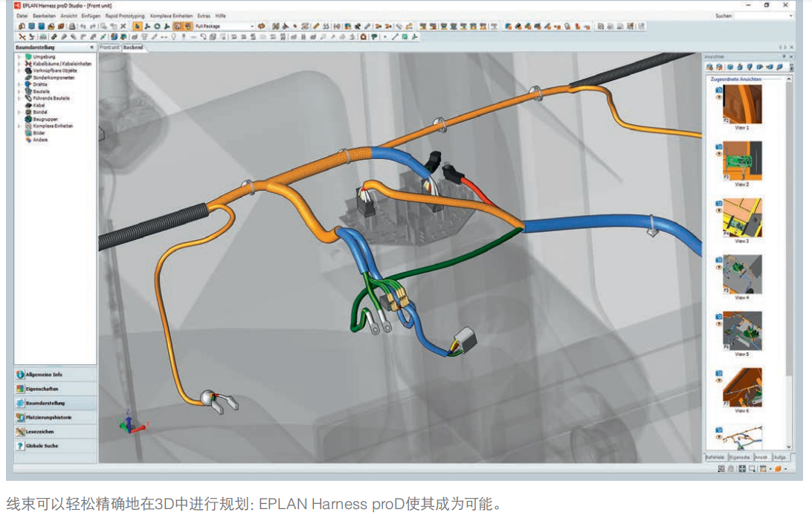
Task: Open the Allgemeine Info panel
Action: [55, 374]
